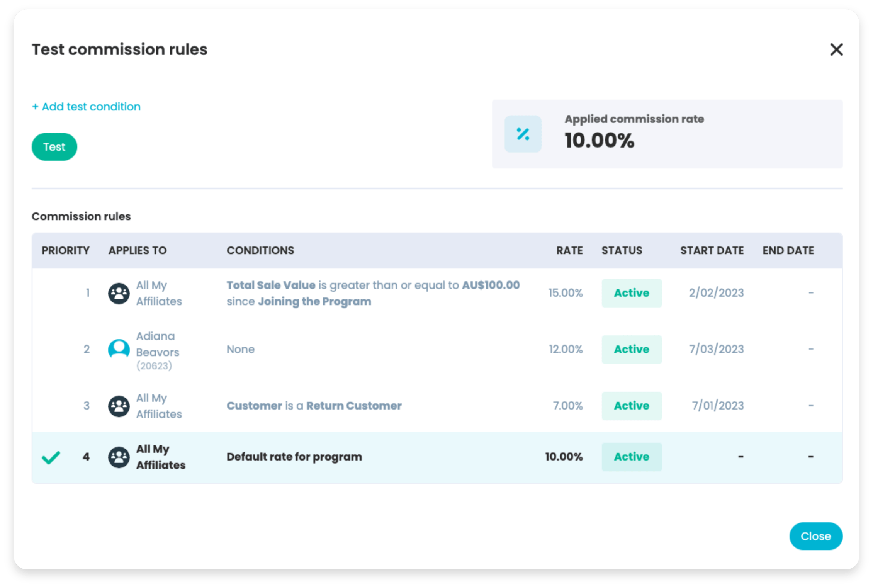Close the Test commission rules dialog
Screen dimensions: 873x588
[x=816, y=536]
